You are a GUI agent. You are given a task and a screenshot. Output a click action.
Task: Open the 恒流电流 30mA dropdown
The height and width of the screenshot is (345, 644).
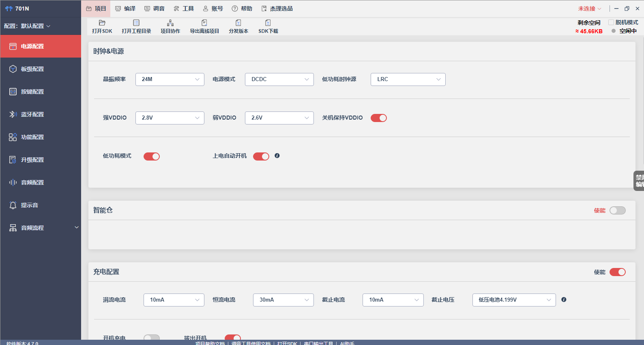tap(283, 300)
